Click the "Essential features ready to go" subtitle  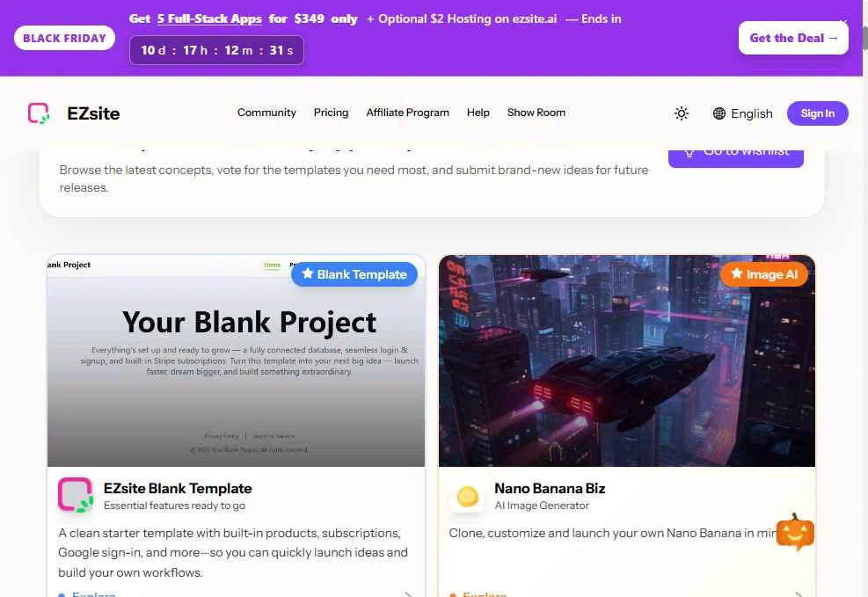[174, 506]
